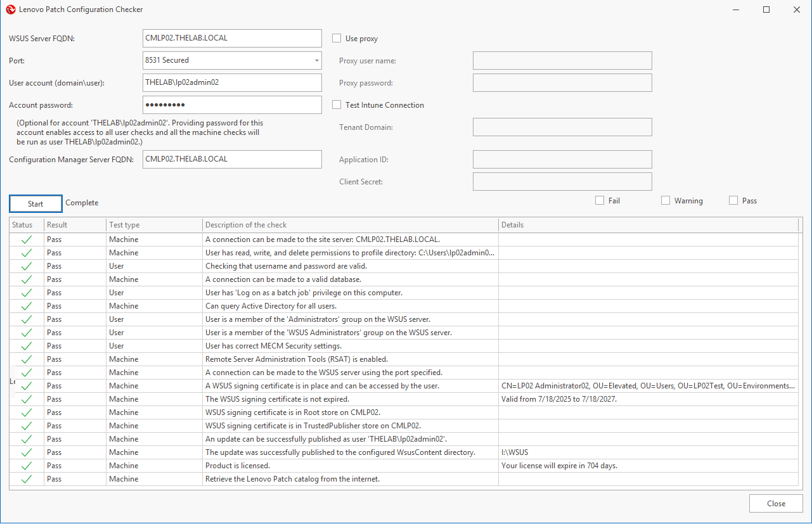812x524 pixels.
Task: Check the Test Intune Connection box
Action: [x=337, y=105]
